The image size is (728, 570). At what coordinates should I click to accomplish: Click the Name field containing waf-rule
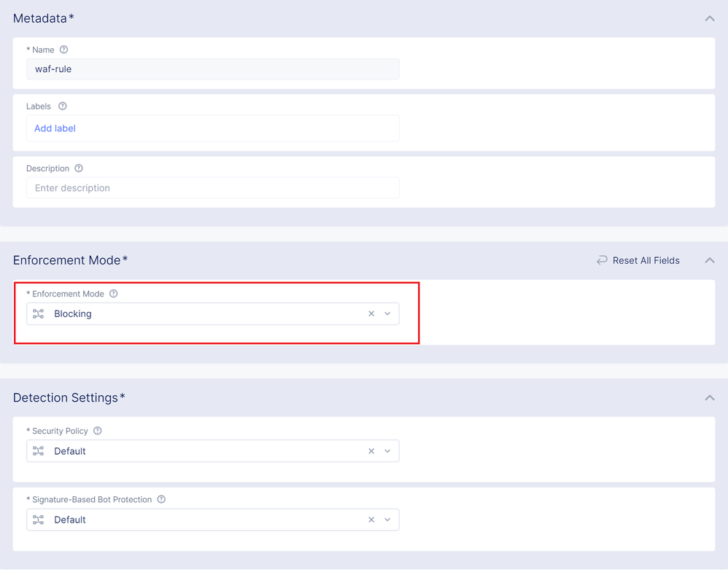(212, 69)
